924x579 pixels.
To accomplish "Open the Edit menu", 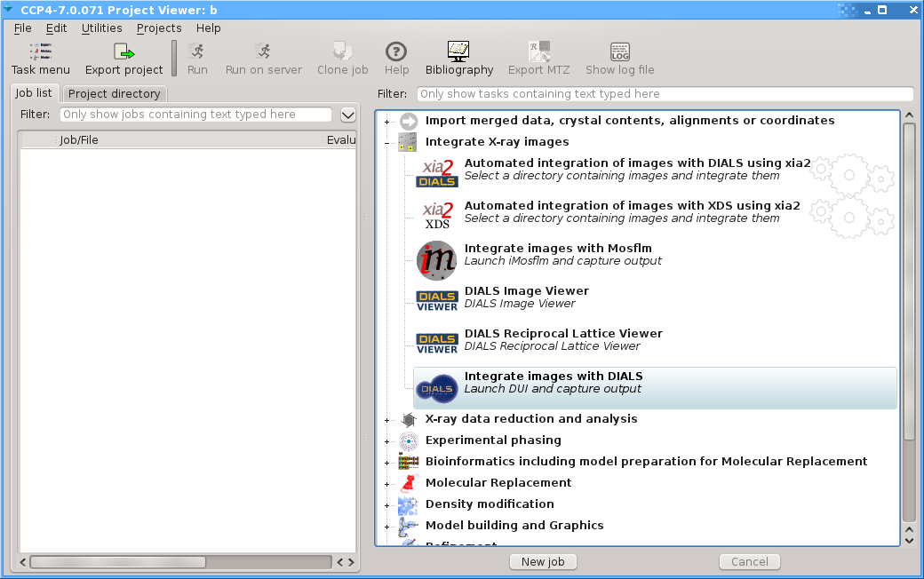I will pyautogui.click(x=57, y=28).
